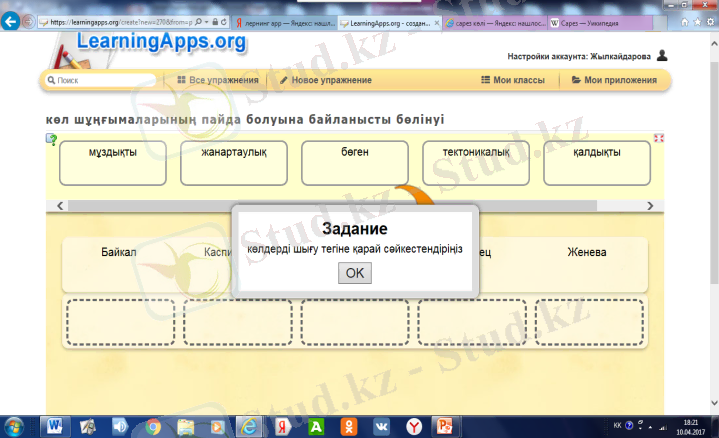Open VK app in the taskbar

[381, 426]
